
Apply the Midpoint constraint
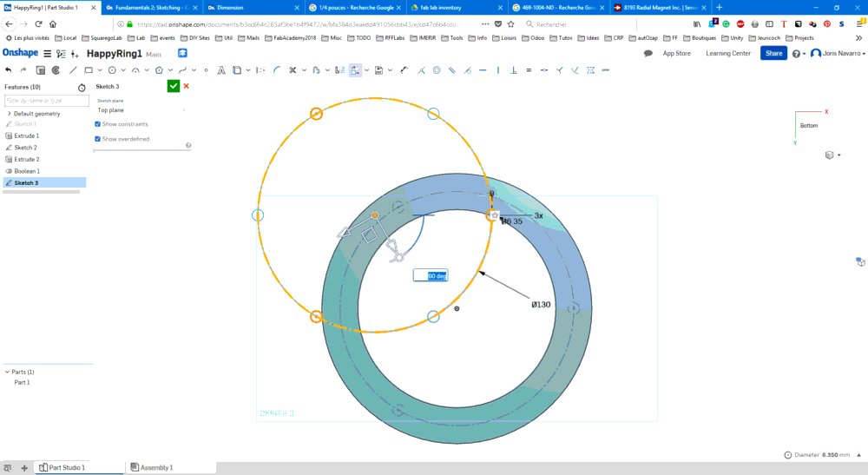click(x=544, y=70)
